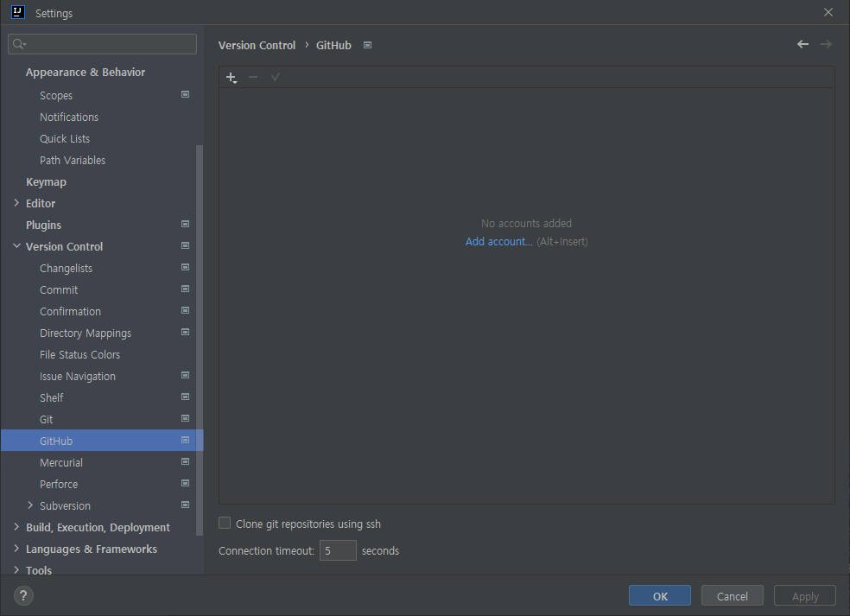The image size is (850, 616).
Task: Click the checkmark Set default account icon
Action: [x=276, y=77]
